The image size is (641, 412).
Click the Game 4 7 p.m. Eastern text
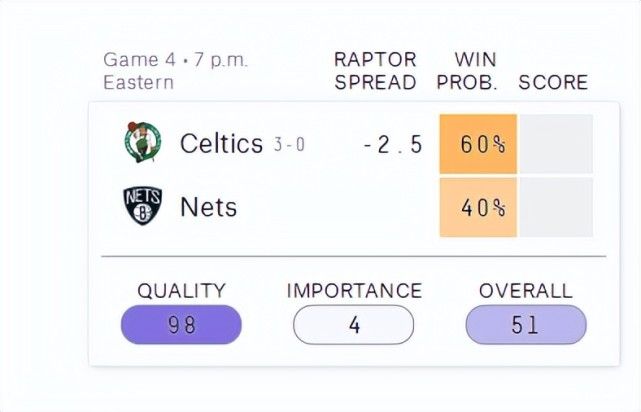tap(175, 71)
